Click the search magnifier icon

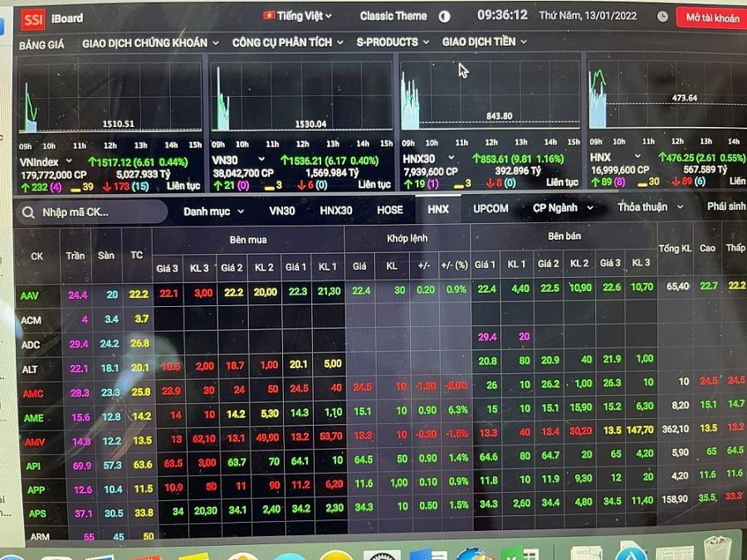pyautogui.click(x=29, y=212)
